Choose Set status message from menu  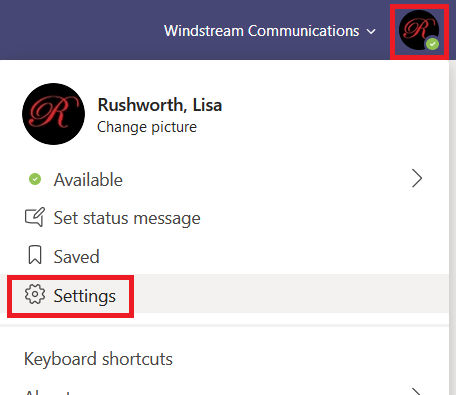pos(224,218)
